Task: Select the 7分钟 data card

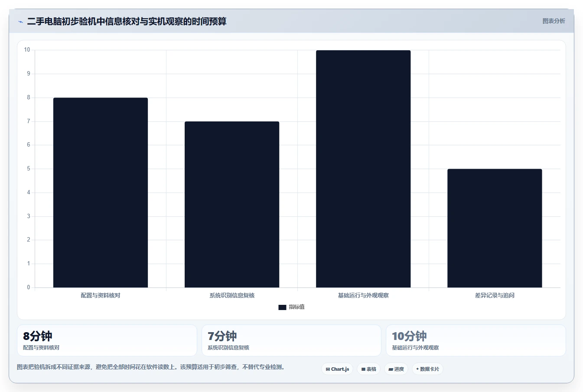Action: (291, 340)
